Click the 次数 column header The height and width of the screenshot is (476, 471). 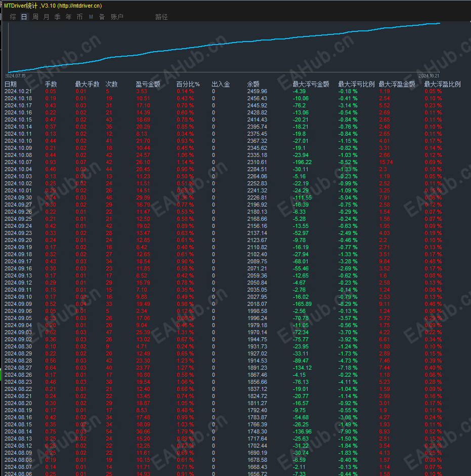click(112, 84)
